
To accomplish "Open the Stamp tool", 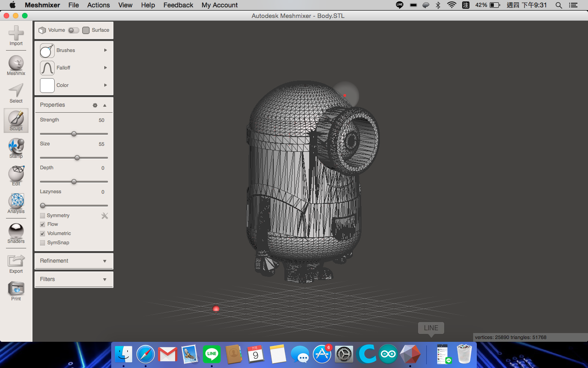I will [x=16, y=148].
